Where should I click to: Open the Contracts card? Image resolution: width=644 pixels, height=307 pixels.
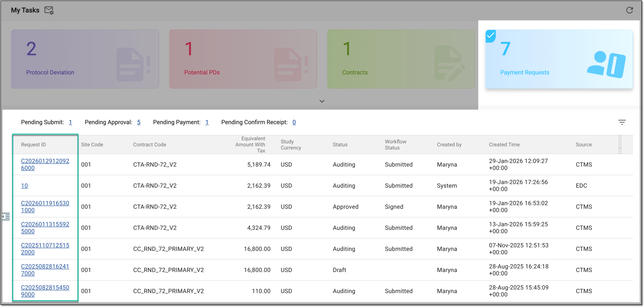coord(401,59)
